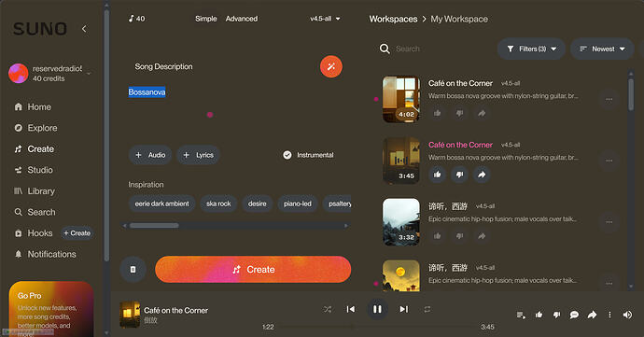Skip to the previous track
Screen dimensions: 644x337
pos(351,309)
